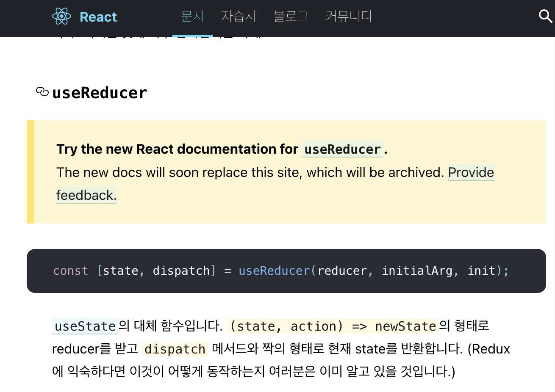
Task: Open the useState inline code link
Action: (85, 326)
